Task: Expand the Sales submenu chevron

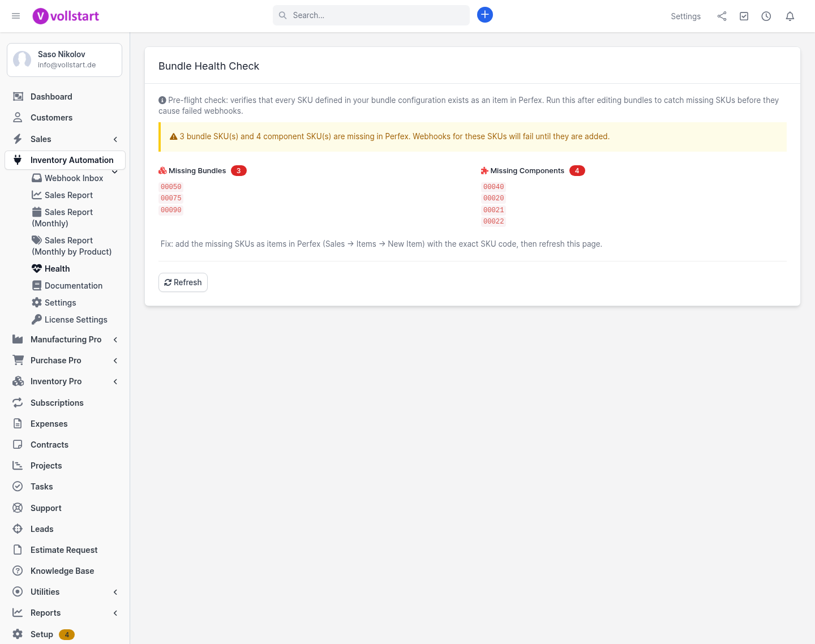Action: pos(115,139)
